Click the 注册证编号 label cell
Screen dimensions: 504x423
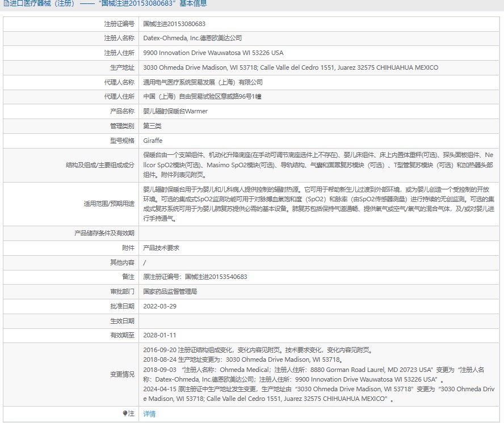click(x=119, y=24)
